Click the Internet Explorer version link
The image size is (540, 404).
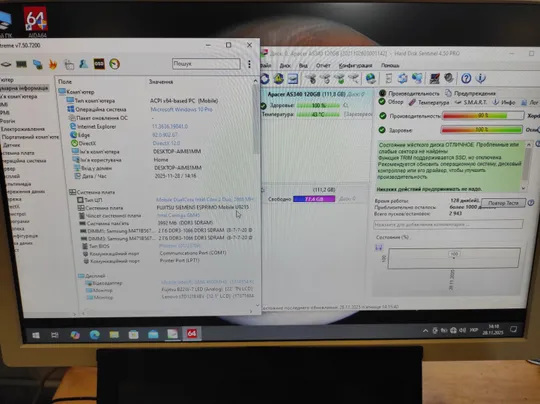coord(170,126)
